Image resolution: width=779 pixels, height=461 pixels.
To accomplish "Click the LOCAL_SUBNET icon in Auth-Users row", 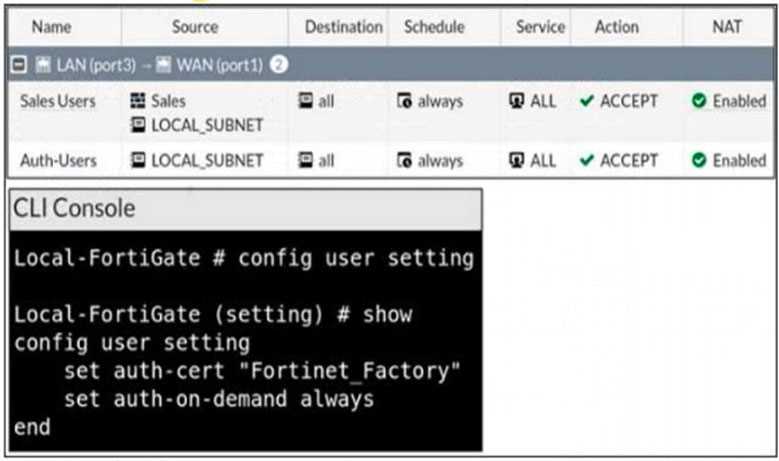I will click(138, 160).
